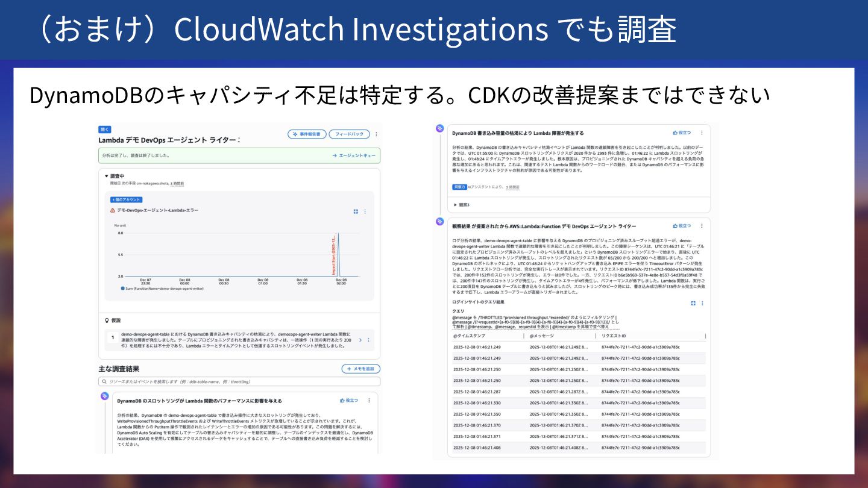The width and height of the screenshot is (868, 488).
Task: Click the メモを追加 add note button
Action: [360, 369]
